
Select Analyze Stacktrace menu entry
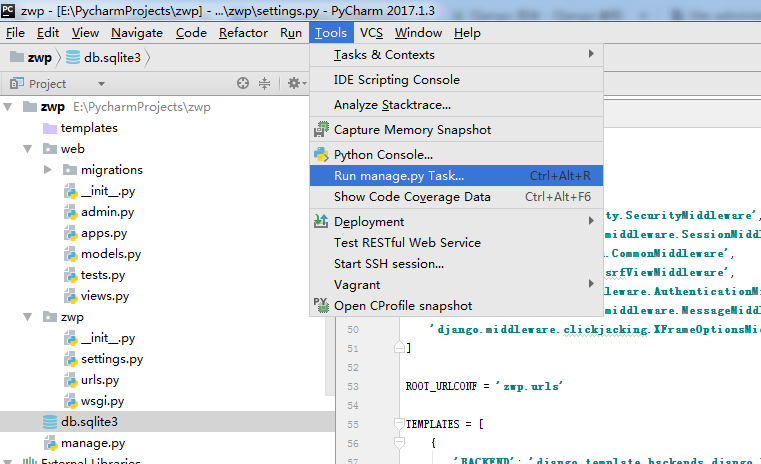[456, 105]
